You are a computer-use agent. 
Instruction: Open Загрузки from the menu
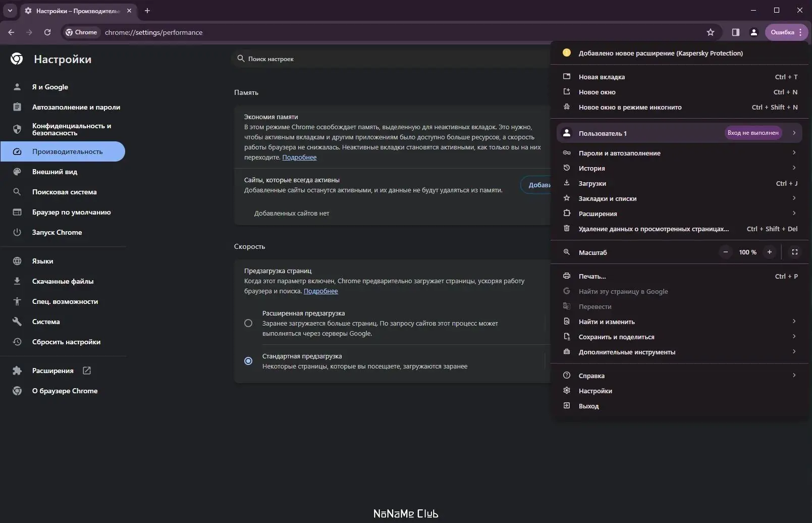coord(592,183)
